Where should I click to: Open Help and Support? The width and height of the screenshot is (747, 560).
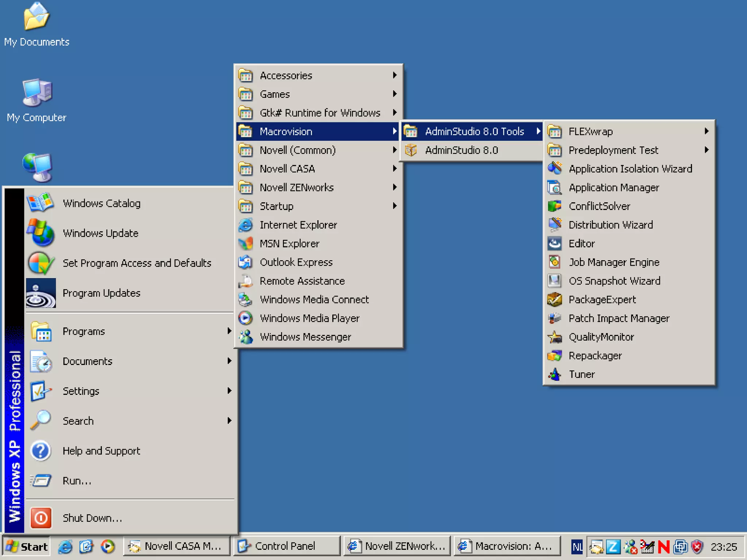(130, 451)
